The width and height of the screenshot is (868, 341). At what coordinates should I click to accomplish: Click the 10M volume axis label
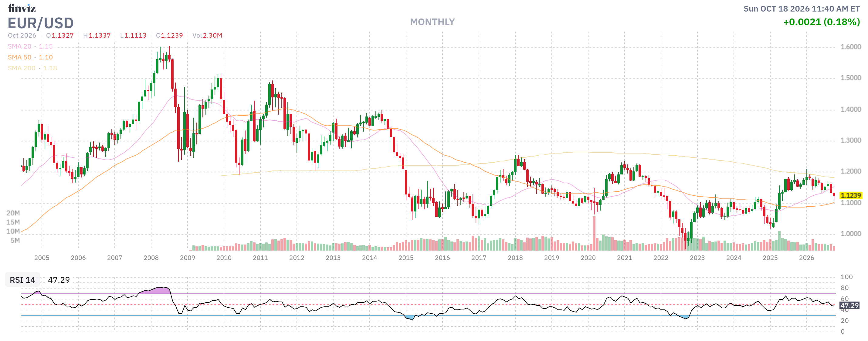[13, 231]
